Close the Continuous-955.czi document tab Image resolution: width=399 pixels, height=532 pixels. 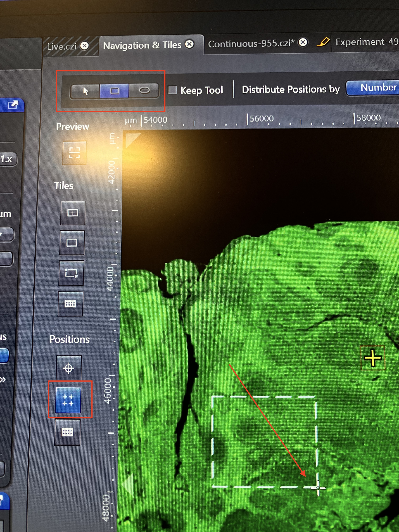click(x=303, y=42)
